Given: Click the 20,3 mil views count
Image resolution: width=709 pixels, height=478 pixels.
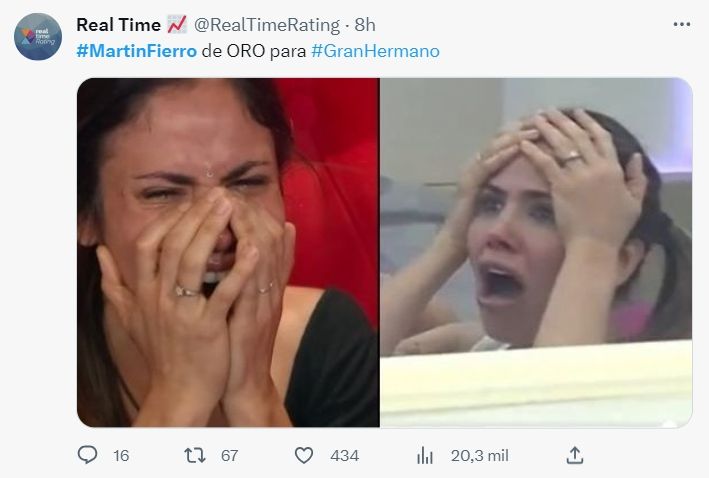Looking at the screenshot, I should (479, 455).
